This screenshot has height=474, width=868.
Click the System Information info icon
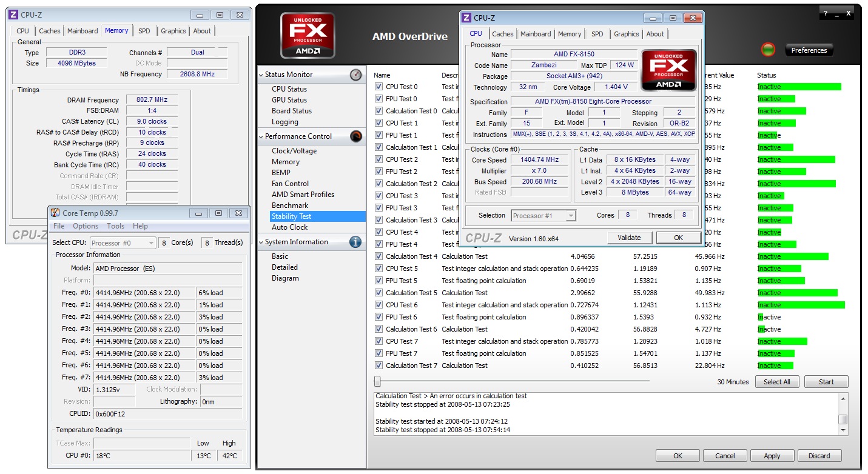point(355,242)
